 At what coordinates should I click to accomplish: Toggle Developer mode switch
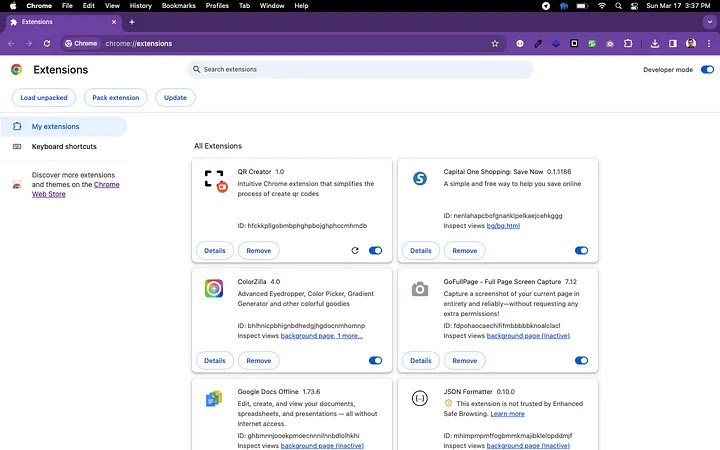point(707,69)
